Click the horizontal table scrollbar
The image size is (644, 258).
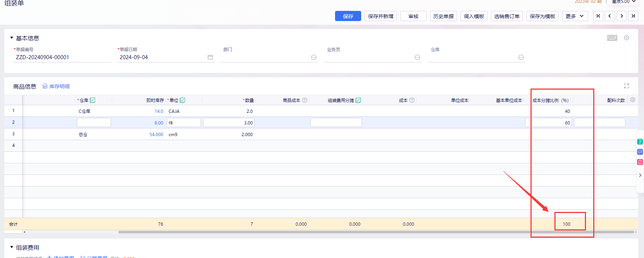click(376, 232)
